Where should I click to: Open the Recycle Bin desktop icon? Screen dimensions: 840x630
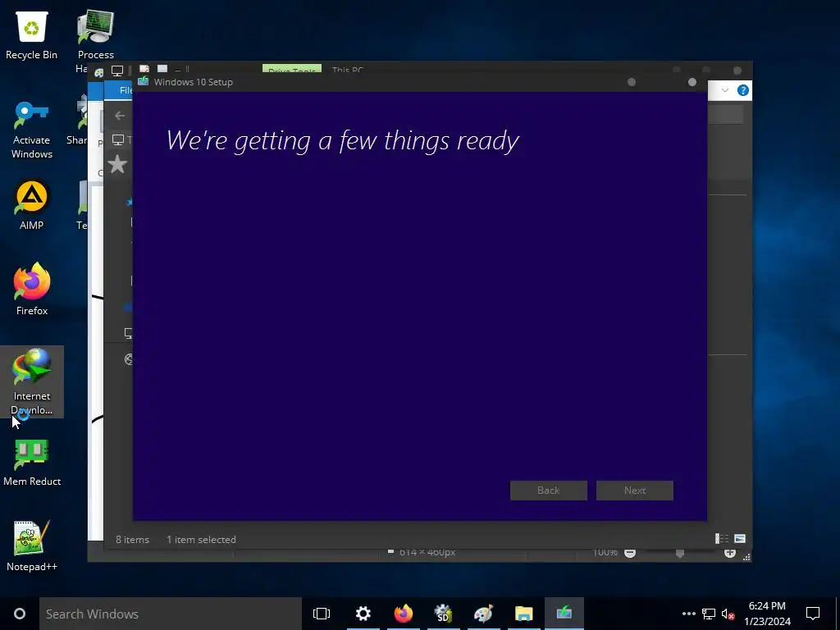[x=32, y=36]
